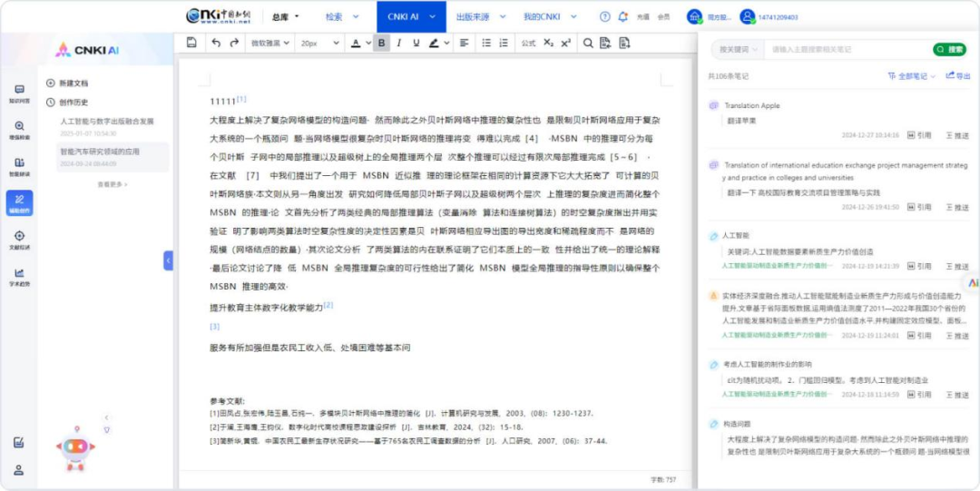Apply subscript formatting (X₂)
The image size is (980, 491).
point(548,43)
